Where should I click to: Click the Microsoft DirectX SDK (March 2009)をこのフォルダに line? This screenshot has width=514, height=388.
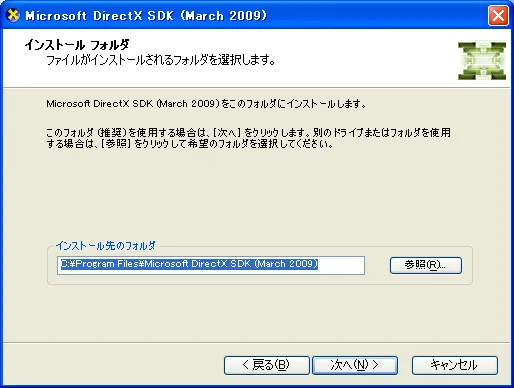pyautogui.click(x=206, y=104)
